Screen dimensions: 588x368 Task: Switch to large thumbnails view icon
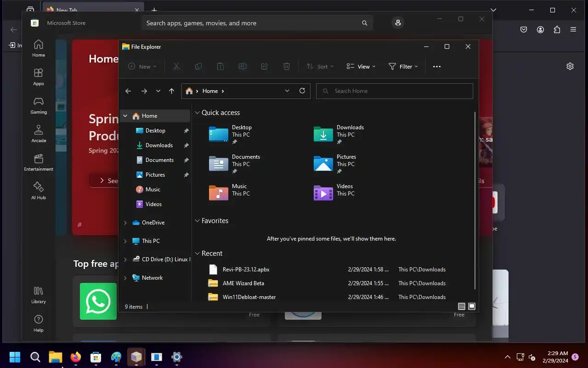point(472,306)
